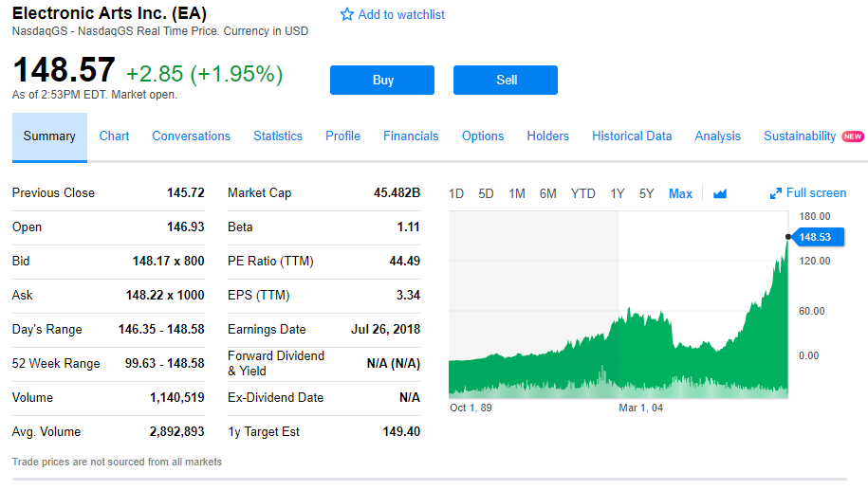Open the Chart tab
This screenshot has height=490, width=868.
[x=114, y=136]
